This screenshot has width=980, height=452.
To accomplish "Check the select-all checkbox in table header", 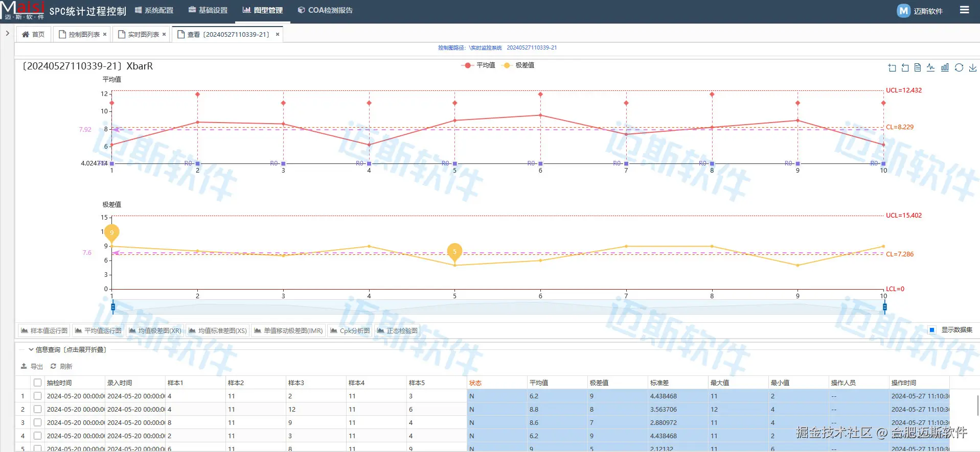I will pos(37,383).
